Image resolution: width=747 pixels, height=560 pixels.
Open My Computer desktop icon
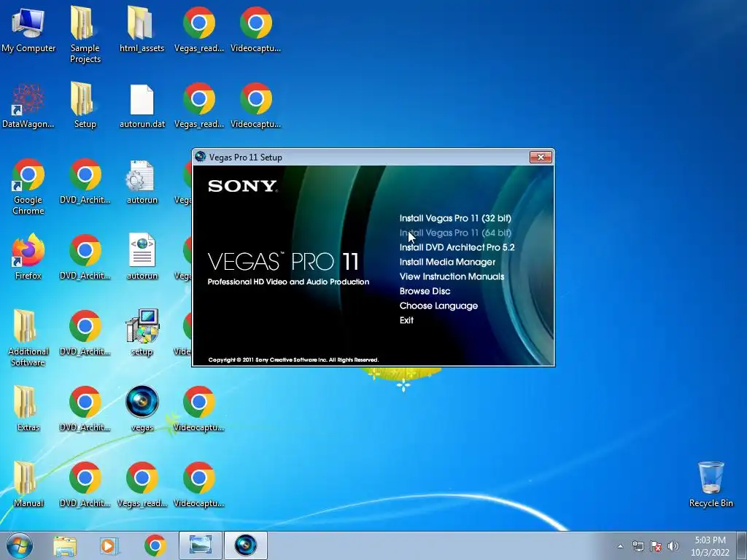[28, 30]
